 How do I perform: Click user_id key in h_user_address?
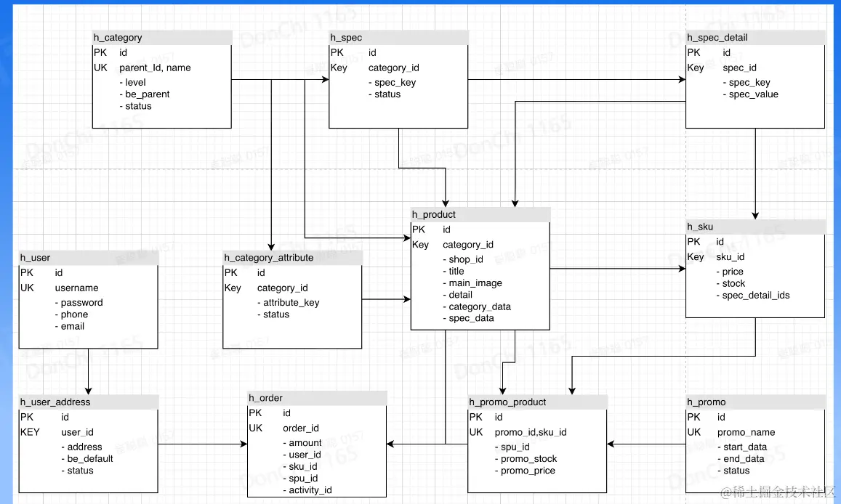point(77,432)
